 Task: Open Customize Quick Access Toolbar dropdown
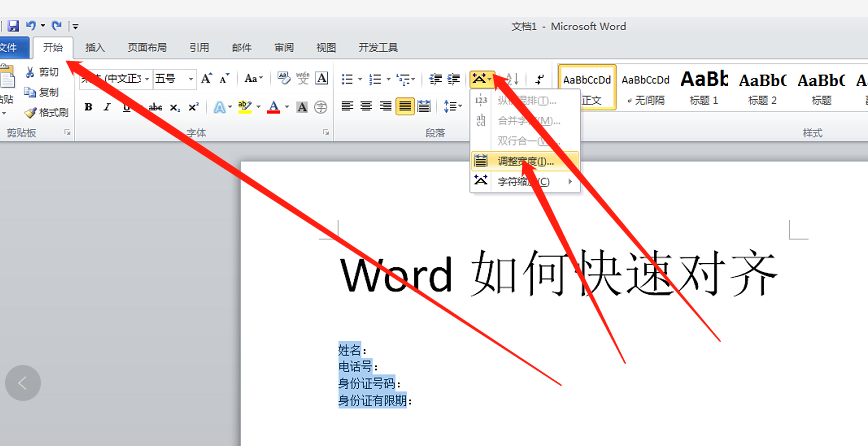(75, 26)
